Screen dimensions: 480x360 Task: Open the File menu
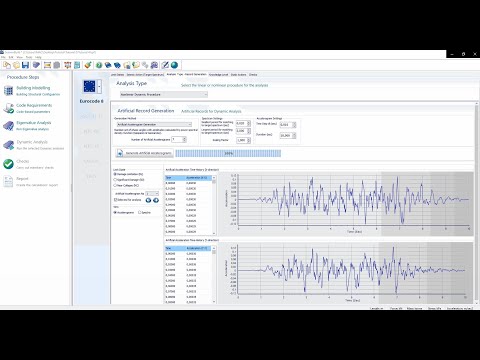click(x=3, y=57)
